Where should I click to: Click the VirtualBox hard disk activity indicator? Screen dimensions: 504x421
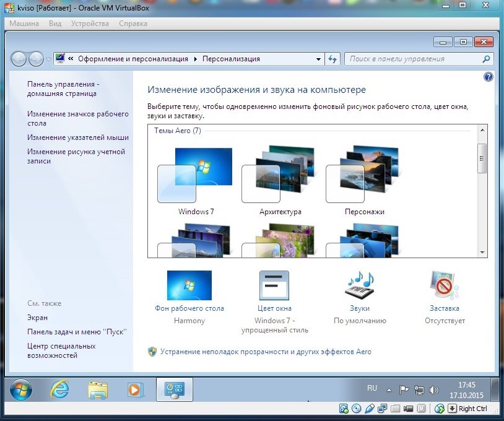[x=343, y=409]
